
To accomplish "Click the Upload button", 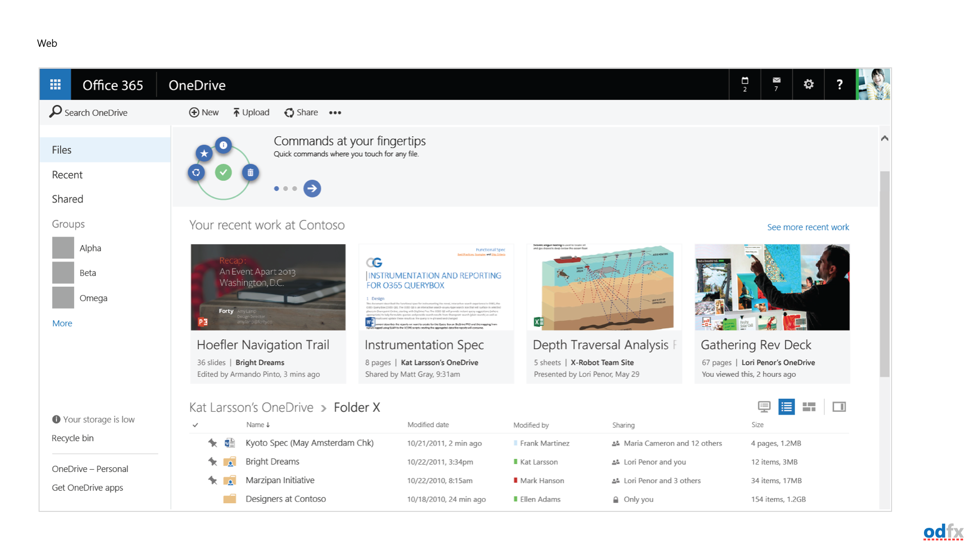I will click(251, 112).
